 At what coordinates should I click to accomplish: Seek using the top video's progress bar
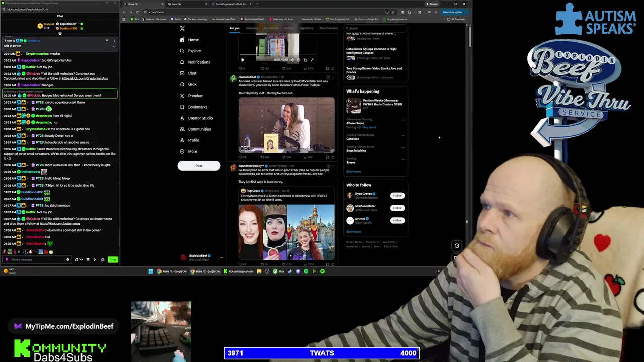pyautogui.click(x=277, y=55)
